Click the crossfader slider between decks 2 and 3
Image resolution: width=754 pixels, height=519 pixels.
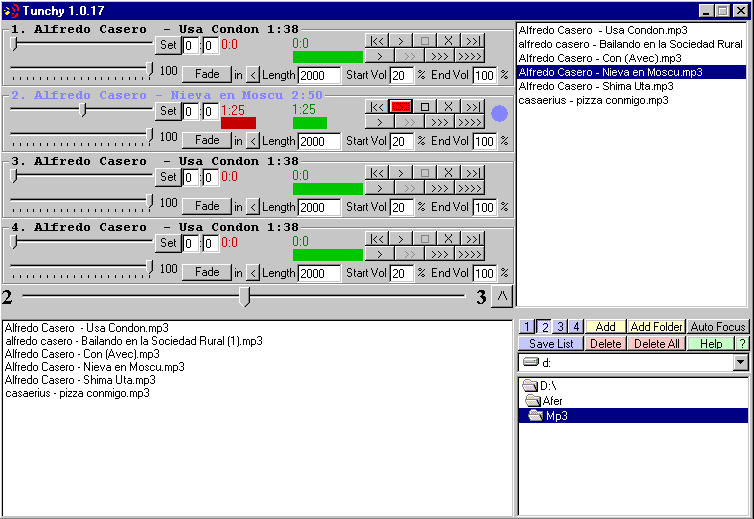[244, 296]
